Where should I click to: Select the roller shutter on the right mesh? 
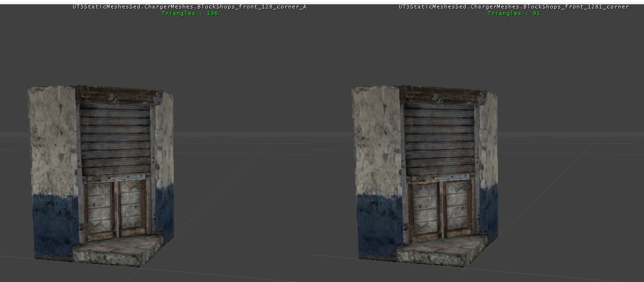coord(439,140)
